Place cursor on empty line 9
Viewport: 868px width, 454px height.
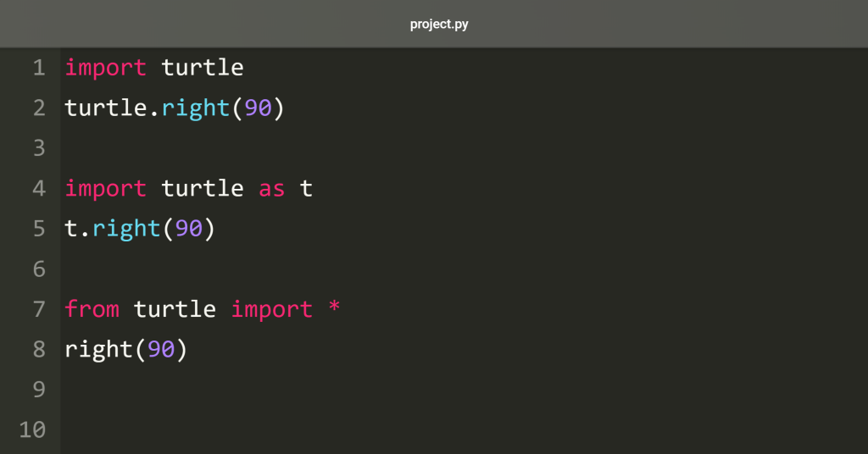(464, 390)
